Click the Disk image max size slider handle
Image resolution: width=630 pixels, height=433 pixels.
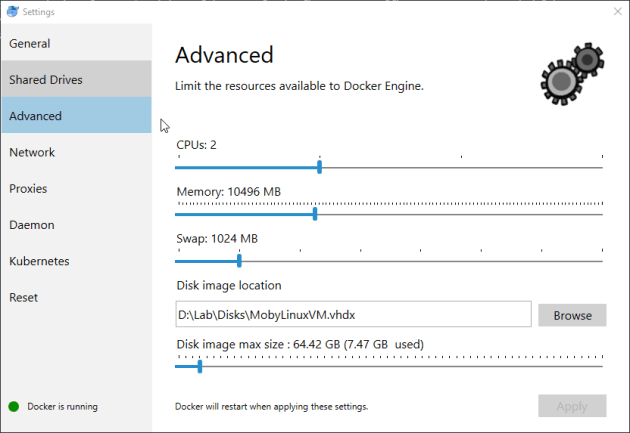(200, 366)
